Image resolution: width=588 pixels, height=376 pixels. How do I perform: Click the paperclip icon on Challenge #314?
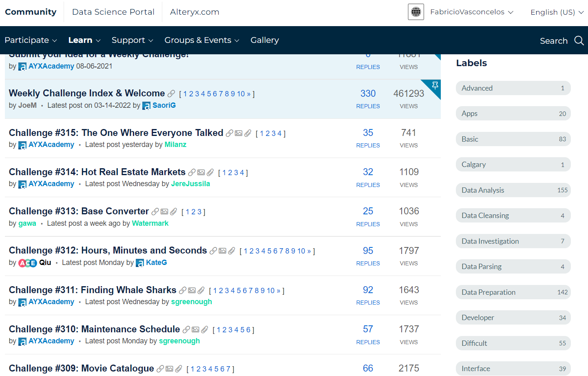point(210,172)
